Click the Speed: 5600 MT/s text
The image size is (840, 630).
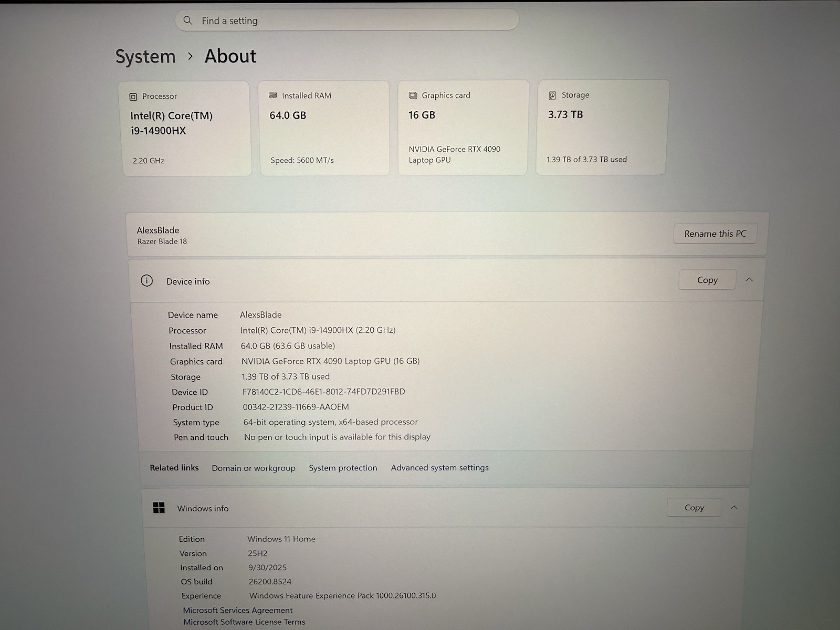click(302, 160)
